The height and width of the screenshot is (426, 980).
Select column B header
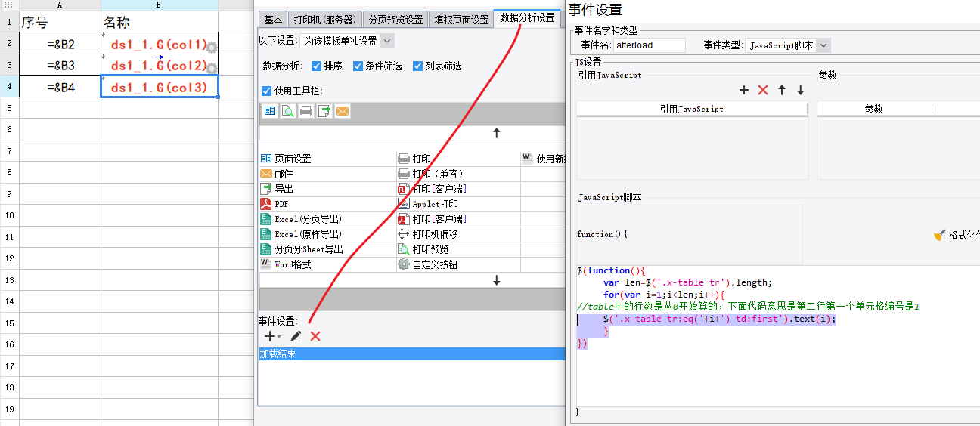click(x=160, y=5)
